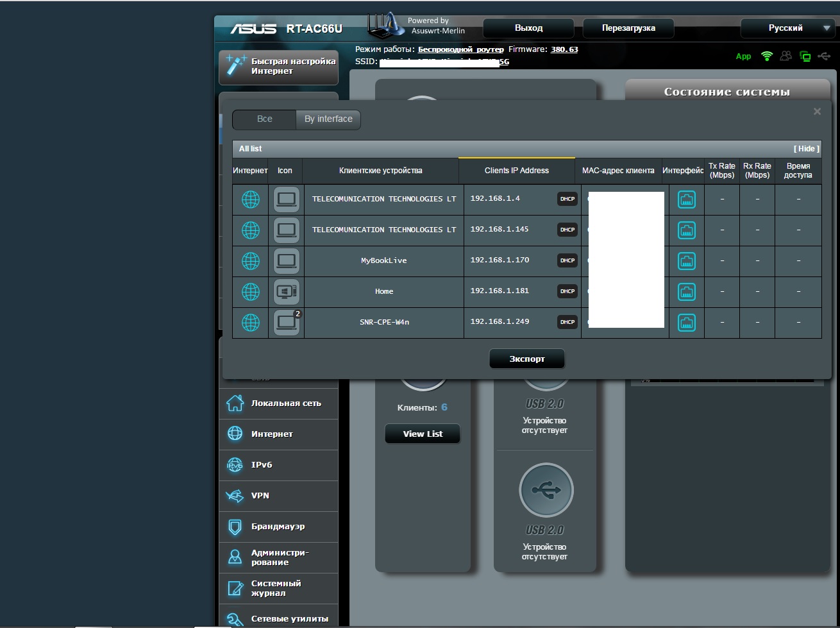Change the MyBookLive device icon
This screenshot has height=628, width=840.
click(x=287, y=261)
